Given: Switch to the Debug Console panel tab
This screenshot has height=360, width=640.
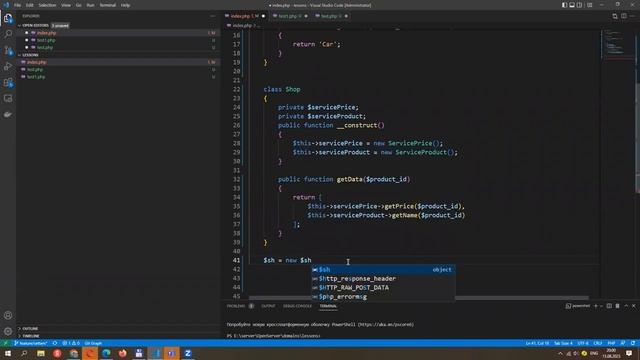Looking at the screenshot, I should [297, 306].
